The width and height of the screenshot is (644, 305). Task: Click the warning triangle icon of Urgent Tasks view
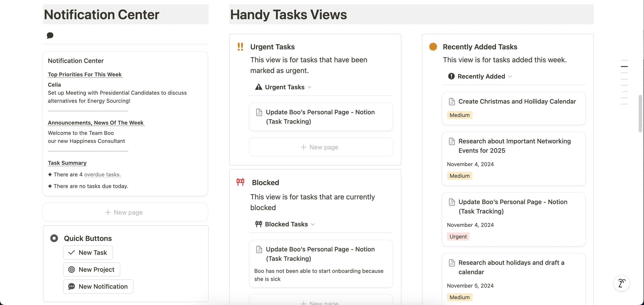pyautogui.click(x=258, y=87)
